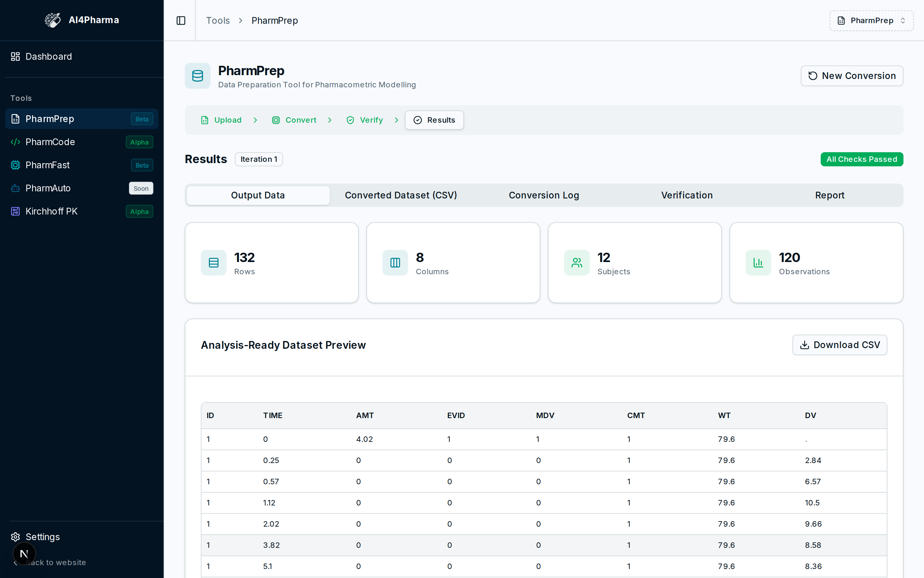Viewport: 924px width, 578px height.
Task: Open Kirchhoff PK in the sidebar
Action: pos(82,211)
